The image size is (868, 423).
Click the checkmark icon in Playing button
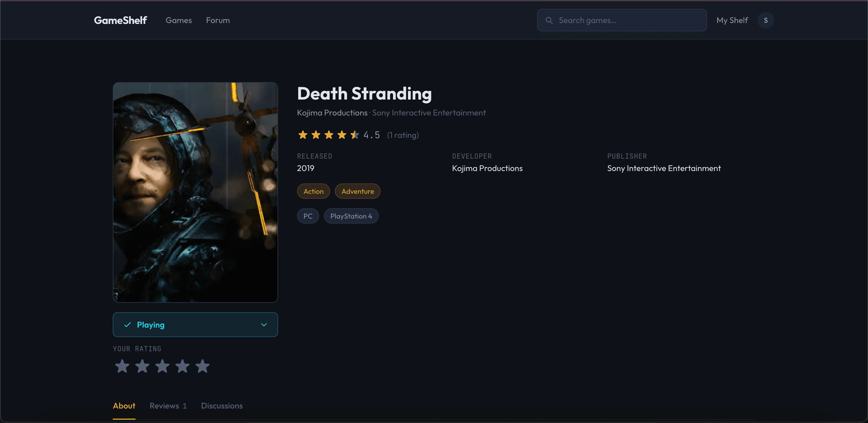click(127, 325)
